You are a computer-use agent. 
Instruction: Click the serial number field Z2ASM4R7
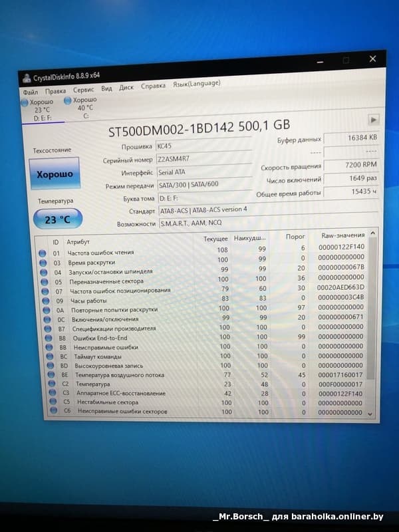(204, 158)
